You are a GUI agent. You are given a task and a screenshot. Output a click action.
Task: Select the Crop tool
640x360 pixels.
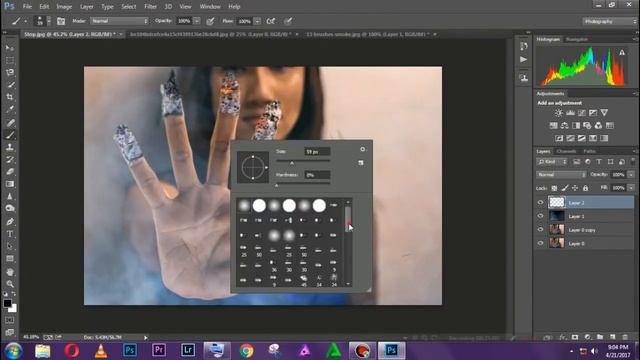[10, 97]
